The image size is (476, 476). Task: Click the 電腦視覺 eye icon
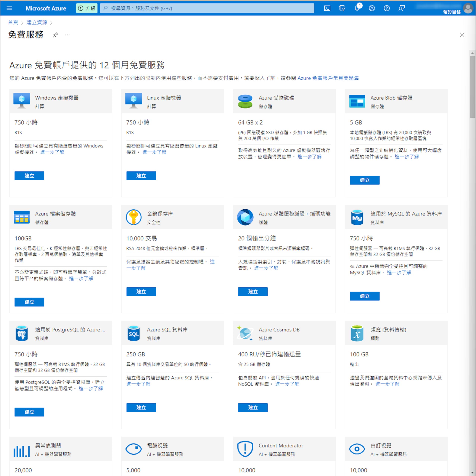tap(134, 449)
